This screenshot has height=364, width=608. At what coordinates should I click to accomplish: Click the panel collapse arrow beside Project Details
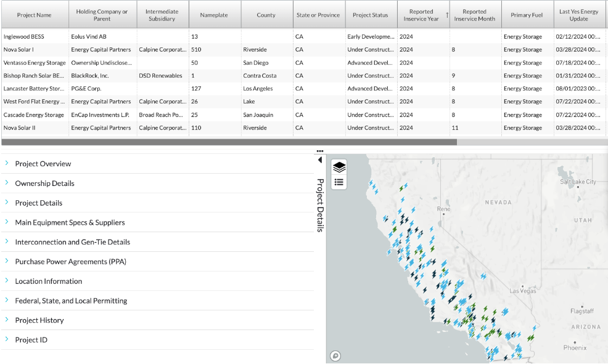point(320,159)
